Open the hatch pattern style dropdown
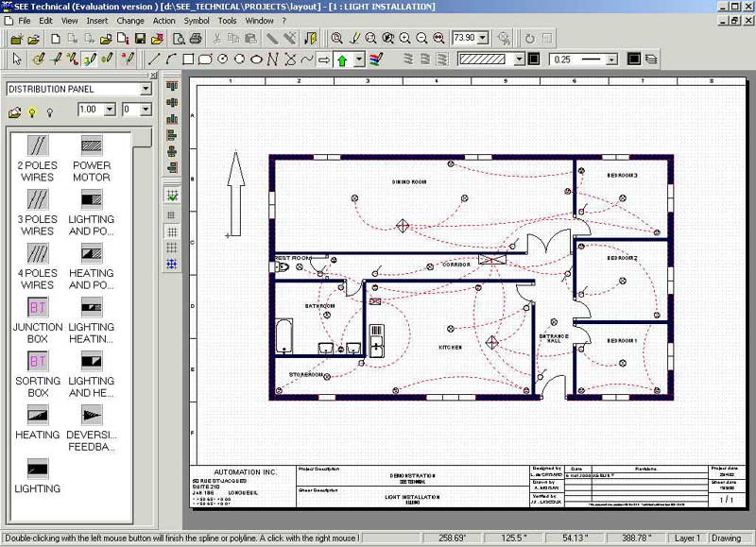Viewport: 756px width, 547px height. (x=519, y=60)
